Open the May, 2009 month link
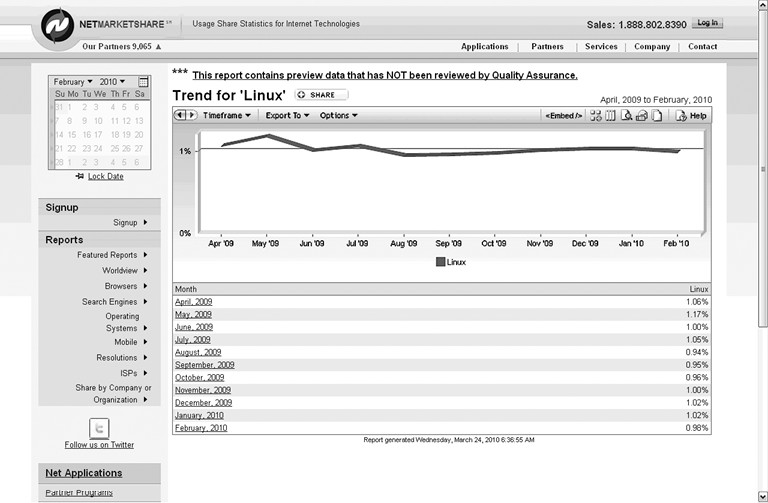Image resolution: width=768 pixels, height=503 pixels. (x=193, y=314)
